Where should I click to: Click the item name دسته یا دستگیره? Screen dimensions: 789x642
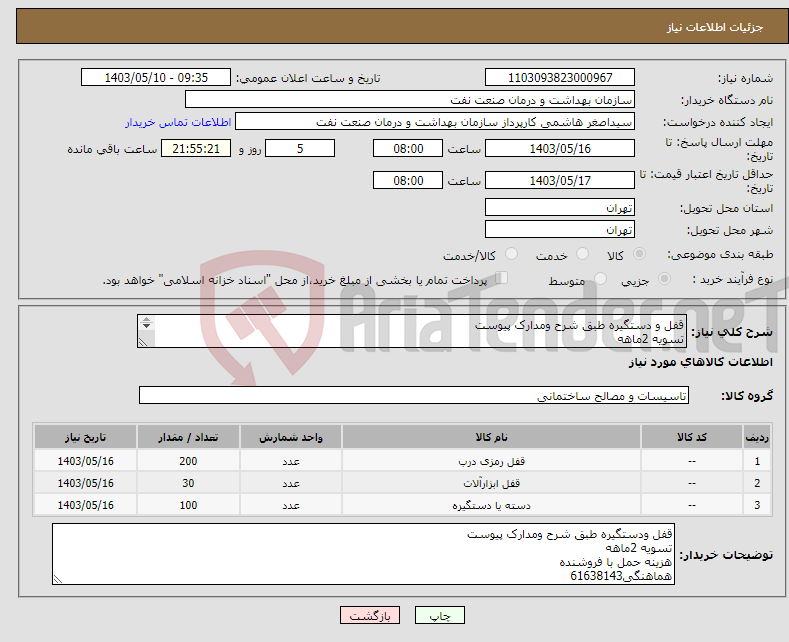(x=491, y=505)
